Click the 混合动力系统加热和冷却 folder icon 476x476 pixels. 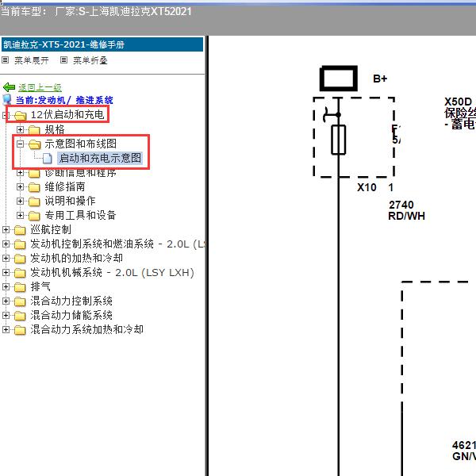coord(20,330)
